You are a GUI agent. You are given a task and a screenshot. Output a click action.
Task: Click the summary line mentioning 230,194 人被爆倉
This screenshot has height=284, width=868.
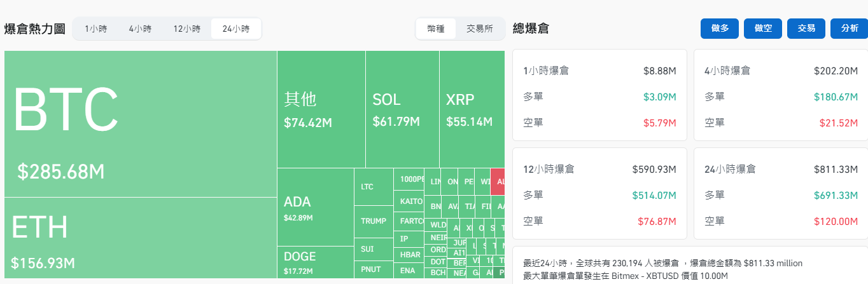point(663,263)
